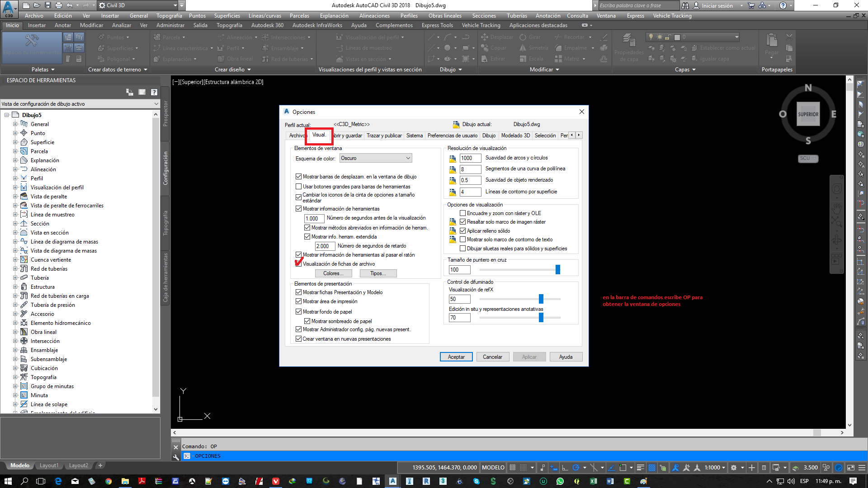Click the Save icon in quick access toolbar
This screenshot has height=488, width=868.
pyautogui.click(x=47, y=5)
